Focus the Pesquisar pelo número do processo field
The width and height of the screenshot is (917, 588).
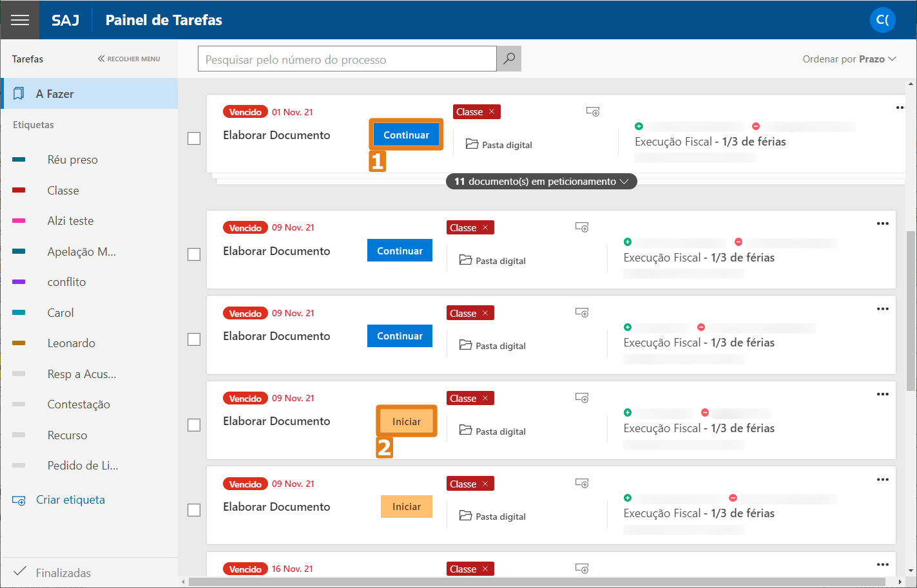347,59
